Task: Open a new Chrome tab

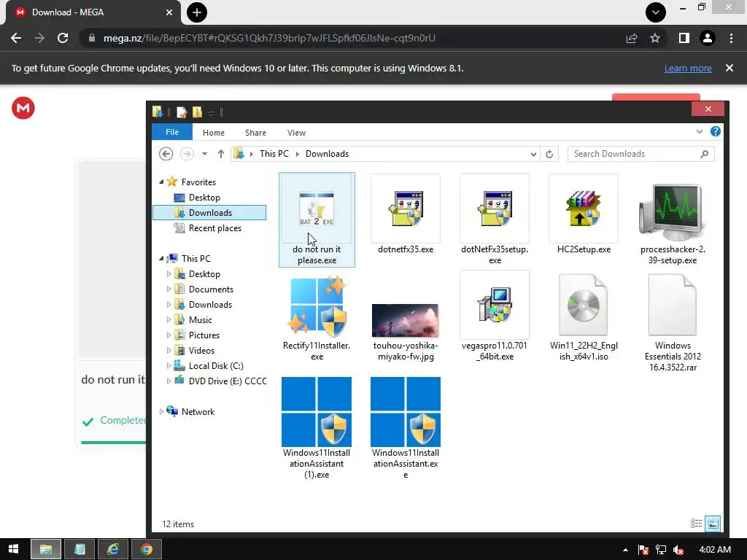Action: [197, 12]
